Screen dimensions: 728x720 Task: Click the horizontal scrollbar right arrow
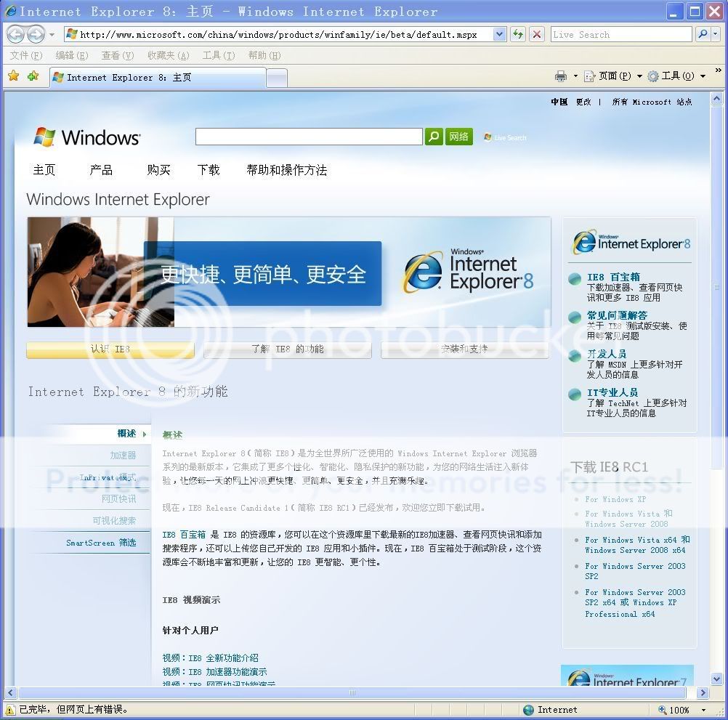[x=703, y=693]
